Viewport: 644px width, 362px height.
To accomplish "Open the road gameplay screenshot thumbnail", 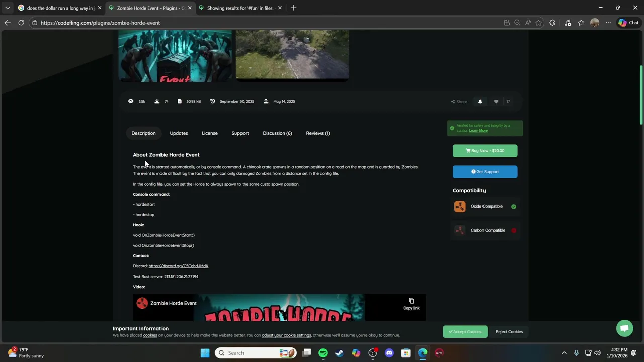I will [x=292, y=54].
